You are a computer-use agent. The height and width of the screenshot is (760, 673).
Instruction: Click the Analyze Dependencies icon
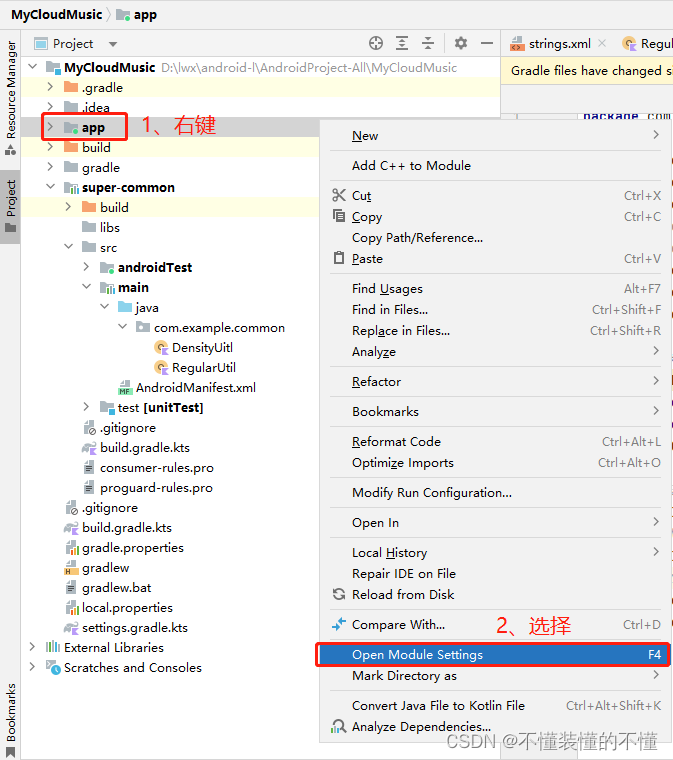(339, 726)
